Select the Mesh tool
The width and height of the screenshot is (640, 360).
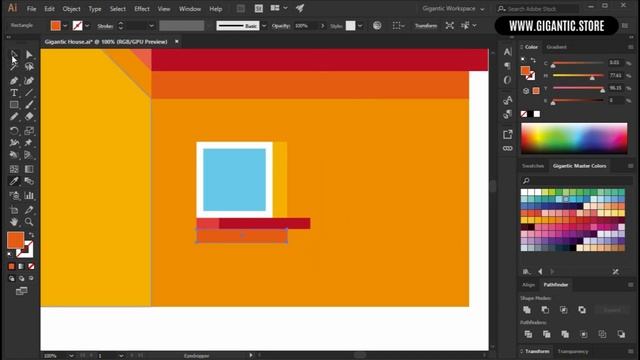[13, 169]
